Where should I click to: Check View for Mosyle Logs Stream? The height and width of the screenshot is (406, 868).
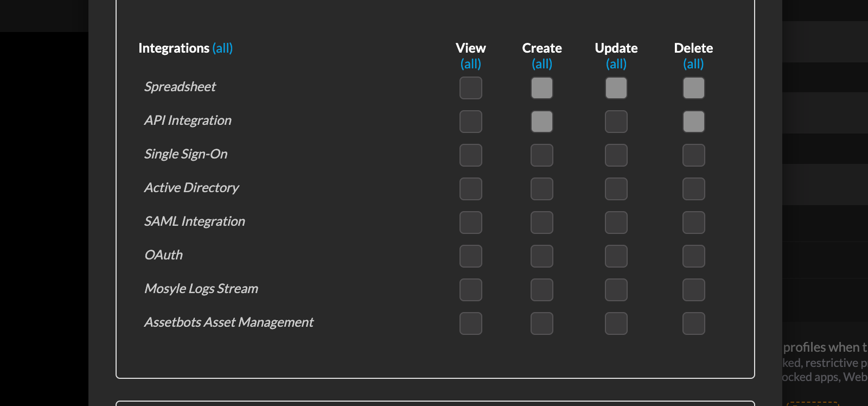coord(471,290)
